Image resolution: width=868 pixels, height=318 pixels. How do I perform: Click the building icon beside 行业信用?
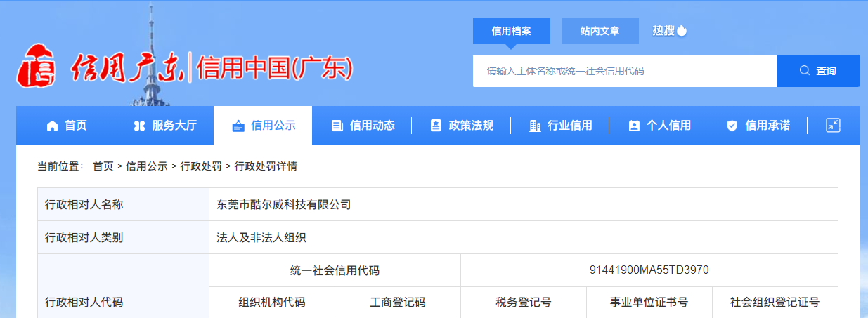click(x=535, y=126)
